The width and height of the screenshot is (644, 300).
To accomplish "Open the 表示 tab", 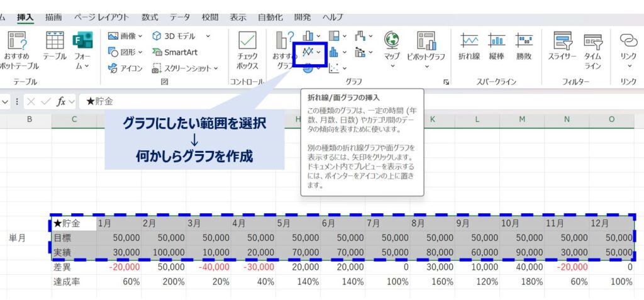I will 238,17.
